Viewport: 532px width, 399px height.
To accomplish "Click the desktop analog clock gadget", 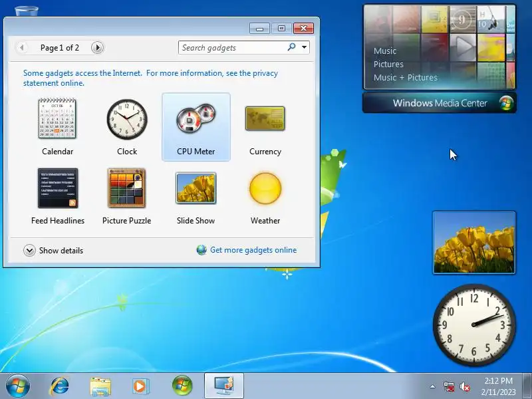I will coord(474,325).
